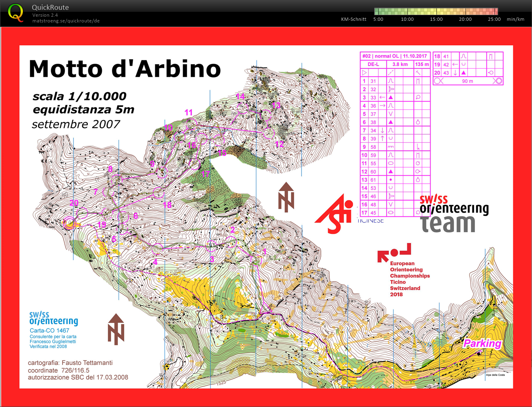The height and width of the screenshot is (407, 532).
Task: Select control circle 12 on the map
Action: click(x=268, y=133)
